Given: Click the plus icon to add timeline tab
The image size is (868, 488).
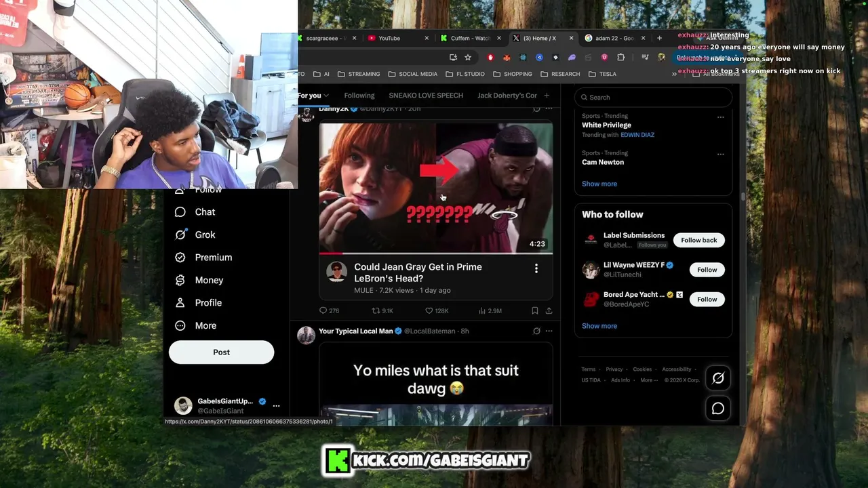Looking at the screenshot, I should tap(547, 96).
